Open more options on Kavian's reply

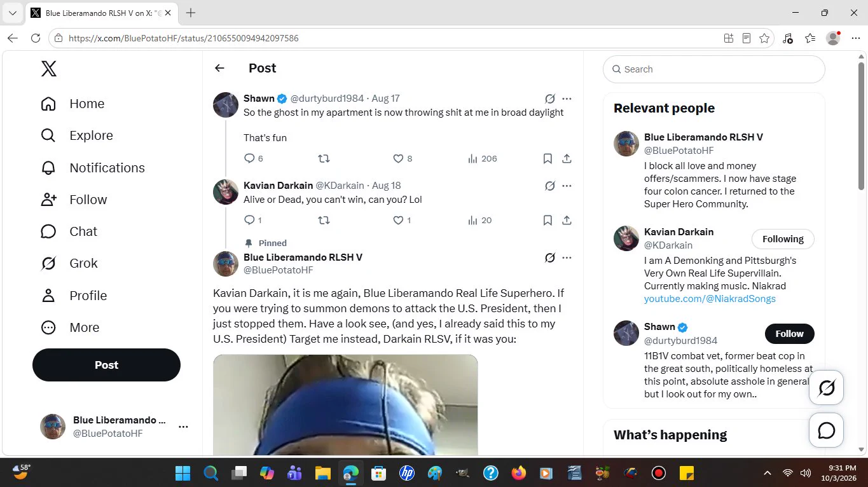[x=567, y=186]
